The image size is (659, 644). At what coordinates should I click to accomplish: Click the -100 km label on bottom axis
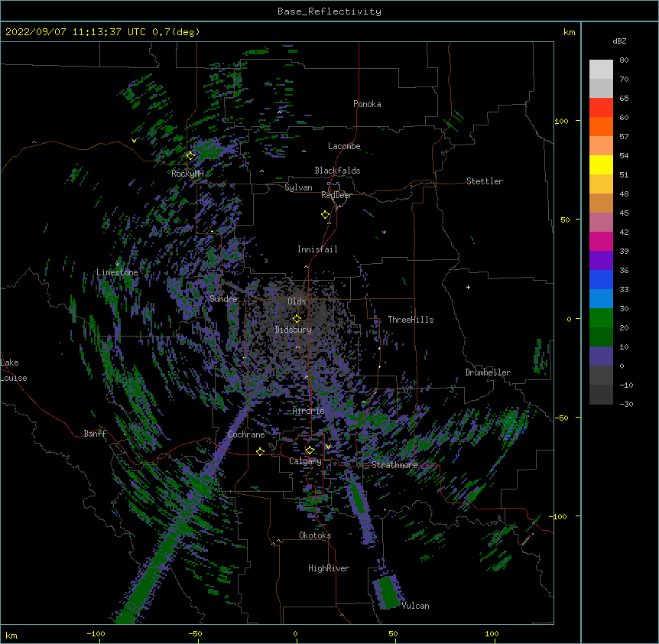coord(96,633)
